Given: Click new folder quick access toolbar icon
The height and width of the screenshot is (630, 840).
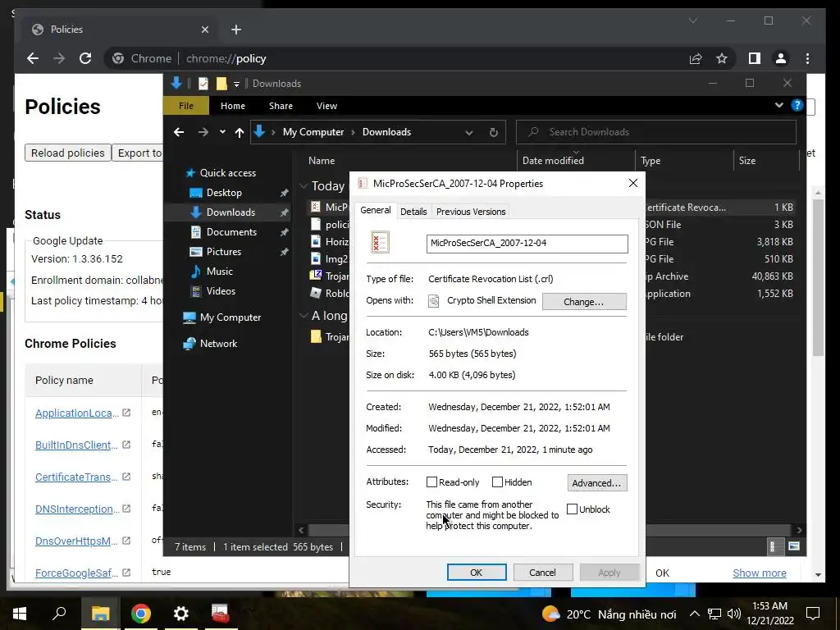Looking at the screenshot, I should click(221, 84).
